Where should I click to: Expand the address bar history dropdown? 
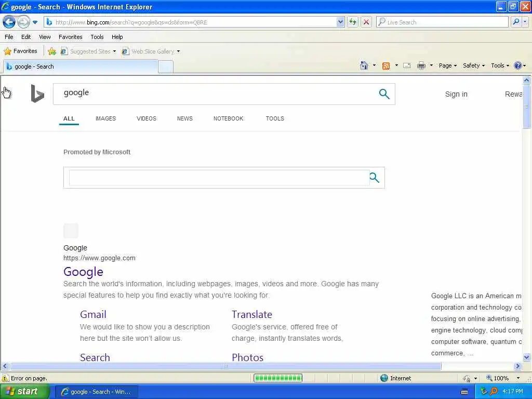tap(341, 22)
